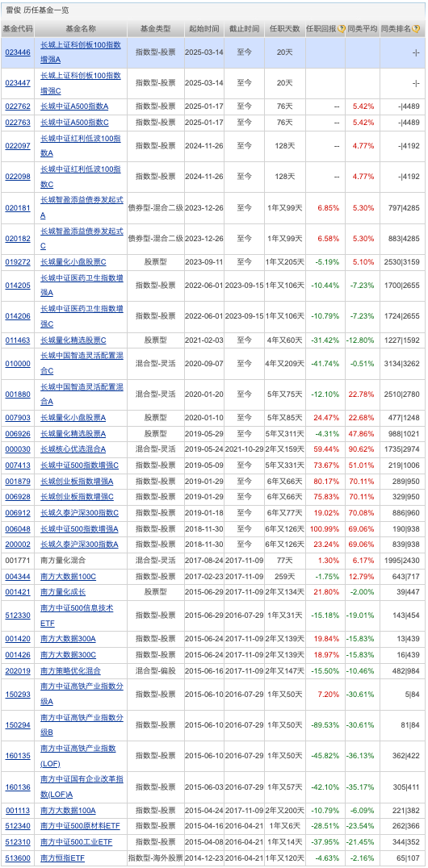
Task: Open 长城中国智造灵活配置混合A fund link
Action: [x=82, y=394]
